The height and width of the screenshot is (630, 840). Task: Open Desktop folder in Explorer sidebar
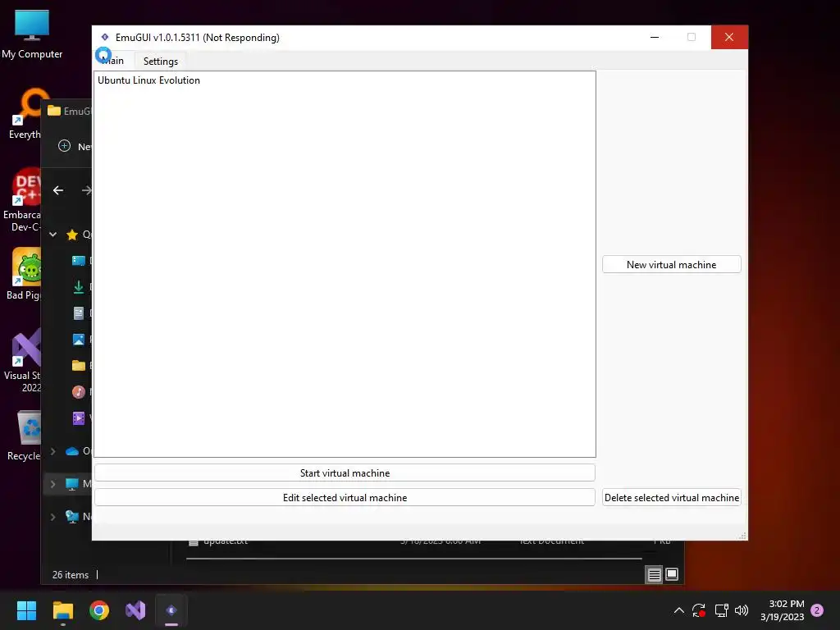(78, 261)
